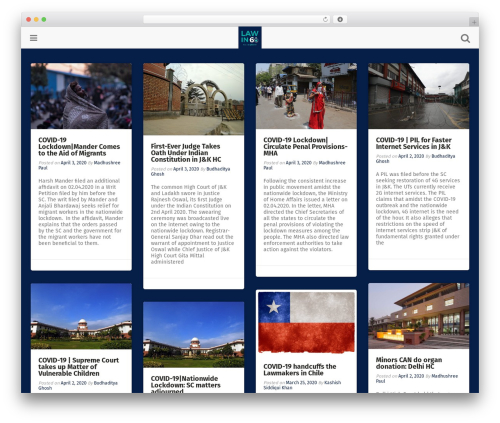Screen dimensions: 500x423
Task: Click the download icon beside address bar
Action: [340, 20]
